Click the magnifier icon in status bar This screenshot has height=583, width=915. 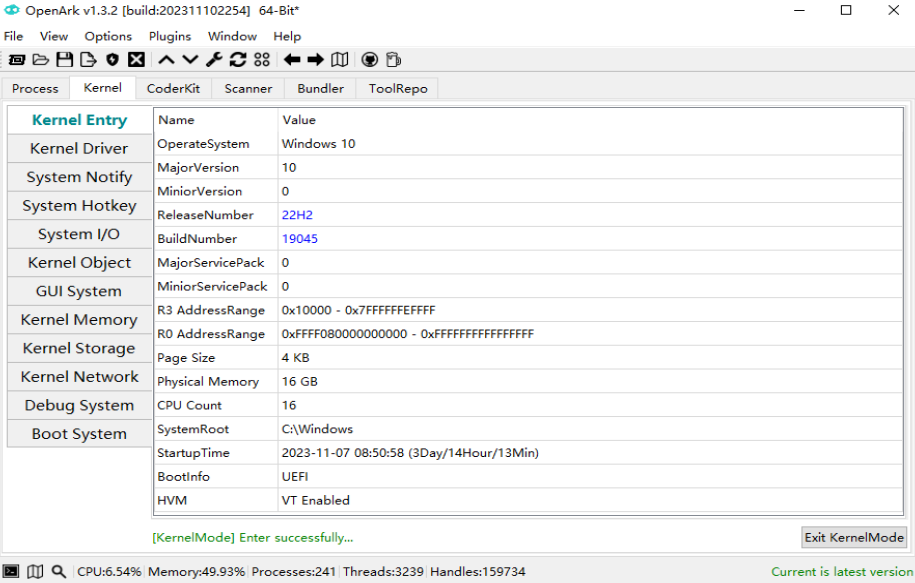coord(59,572)
